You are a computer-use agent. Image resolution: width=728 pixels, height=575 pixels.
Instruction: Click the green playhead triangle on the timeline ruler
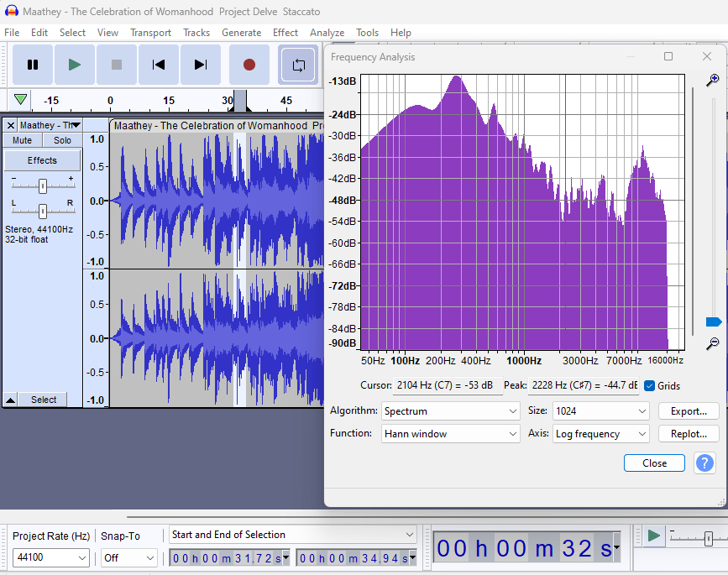(x=20, y=99)
